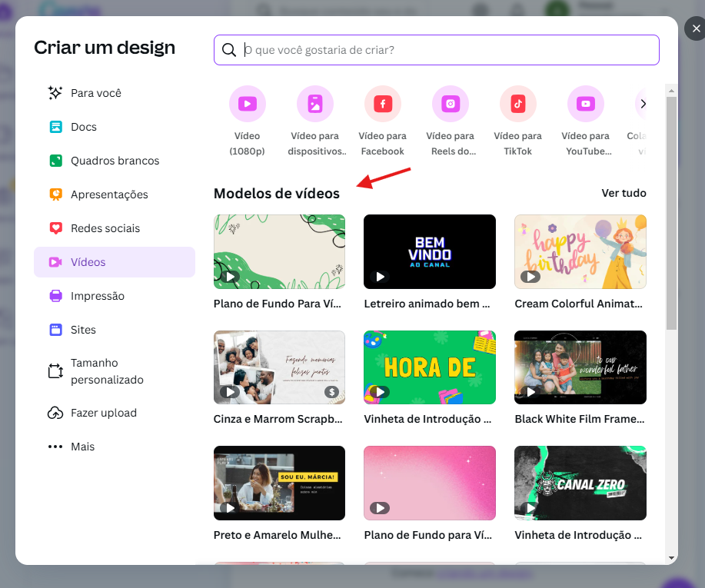Choose Tamanho personalizado option
The image size is (705, 588).
(115, 371)
